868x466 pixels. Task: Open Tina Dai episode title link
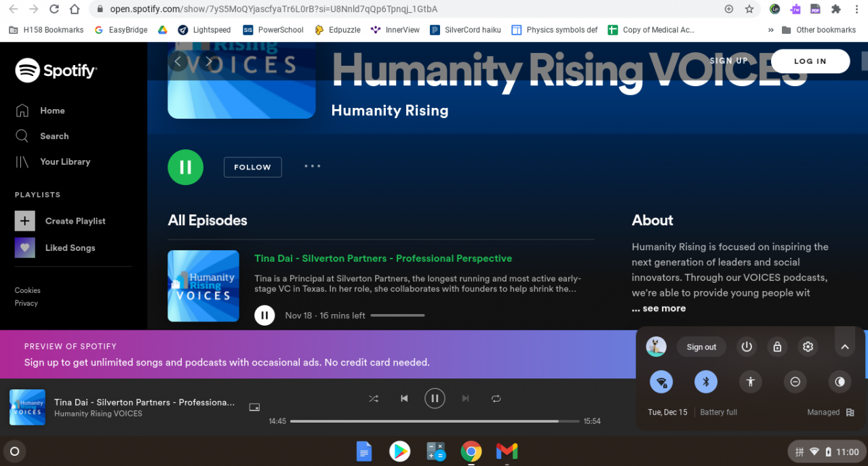[383, 258]
